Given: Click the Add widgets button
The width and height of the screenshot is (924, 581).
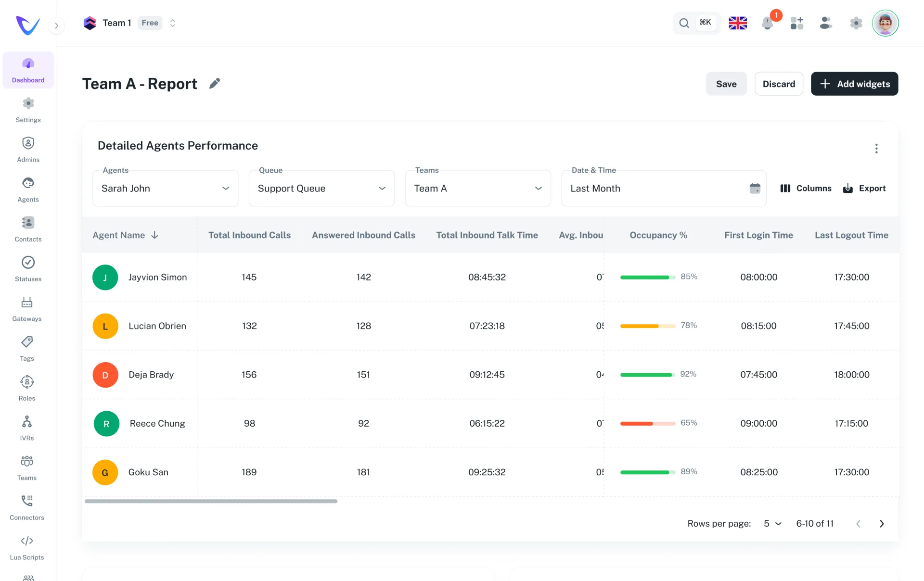Looking at the screenshot, I should tap(854, 84).
